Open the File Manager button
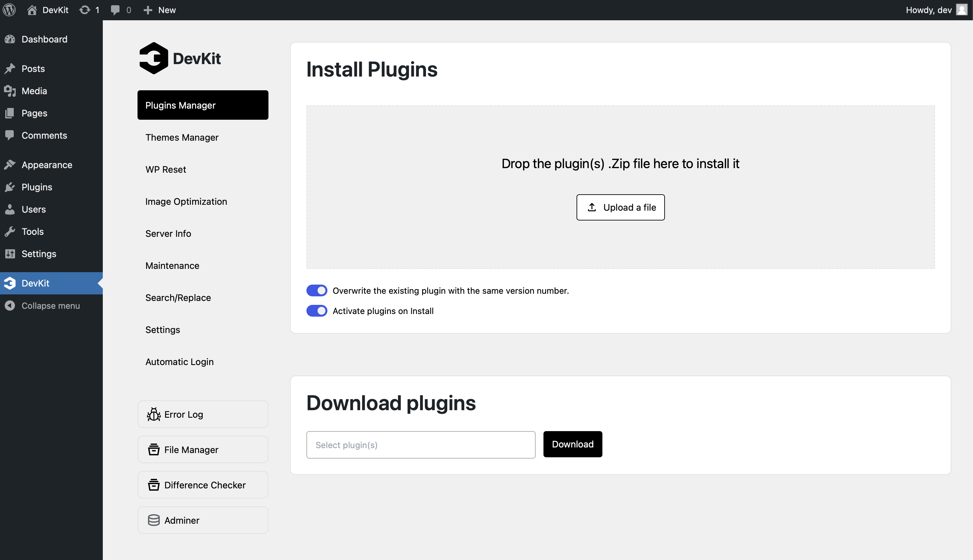This screenshot has width=973, height=560. [x=203, y=450]
